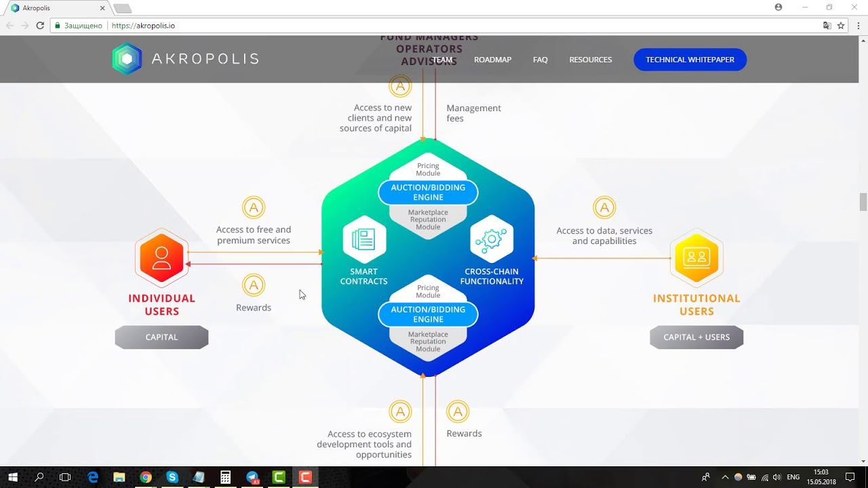
Task: Open Telegram from the taskbar
Action: (252, 477)
